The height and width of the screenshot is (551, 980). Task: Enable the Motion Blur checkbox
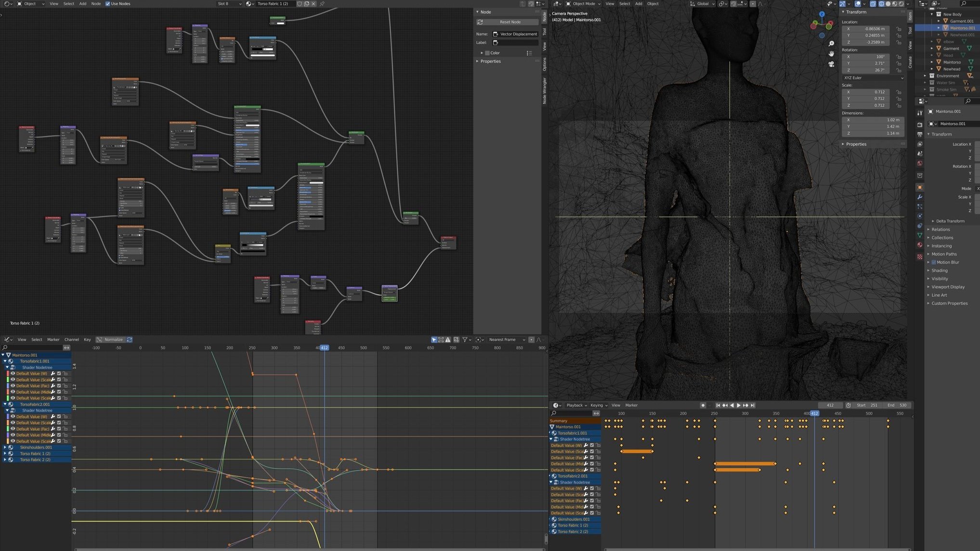[934, 262]
